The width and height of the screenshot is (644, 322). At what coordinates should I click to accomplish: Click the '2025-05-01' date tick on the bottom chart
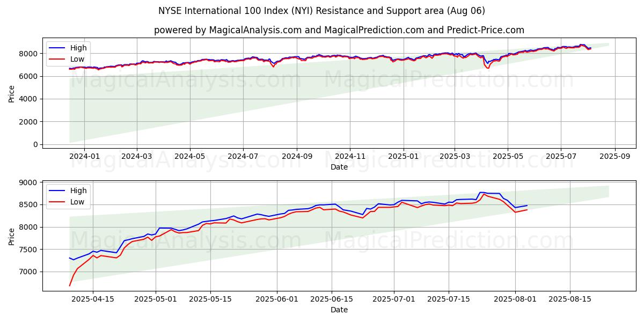click(x=156, y=299)
